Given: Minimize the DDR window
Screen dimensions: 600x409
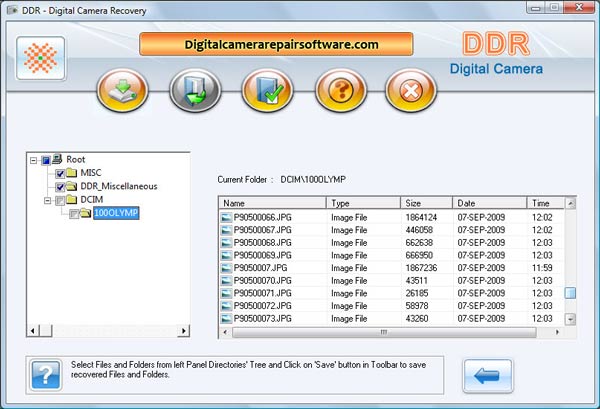Looking at the screenshot, I should [536, 8].
